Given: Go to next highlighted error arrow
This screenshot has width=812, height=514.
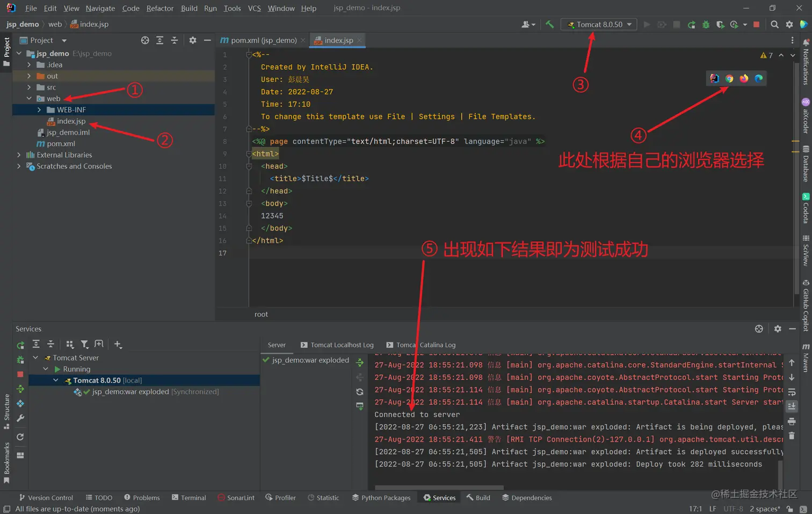Looking at the screenshot, I should [793, 55].
